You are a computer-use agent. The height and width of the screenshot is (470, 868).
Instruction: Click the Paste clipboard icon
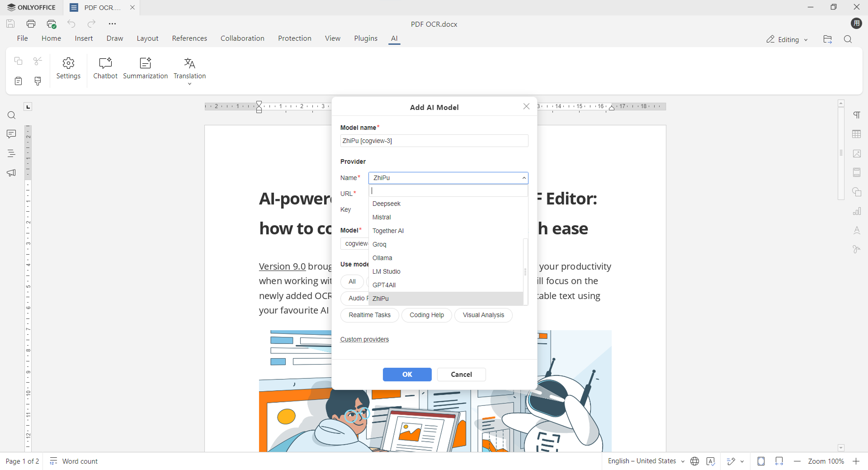(x=18, y=81)
